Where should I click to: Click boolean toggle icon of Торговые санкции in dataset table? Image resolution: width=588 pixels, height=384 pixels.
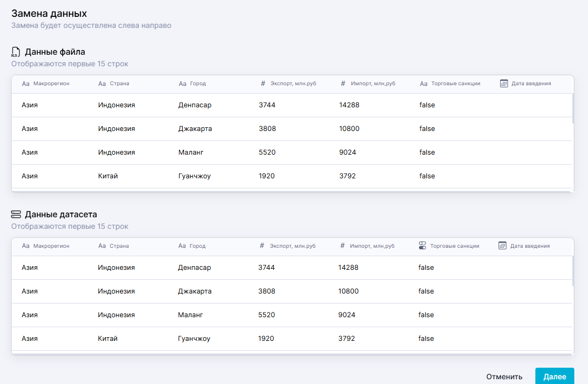tap(422, 246)
